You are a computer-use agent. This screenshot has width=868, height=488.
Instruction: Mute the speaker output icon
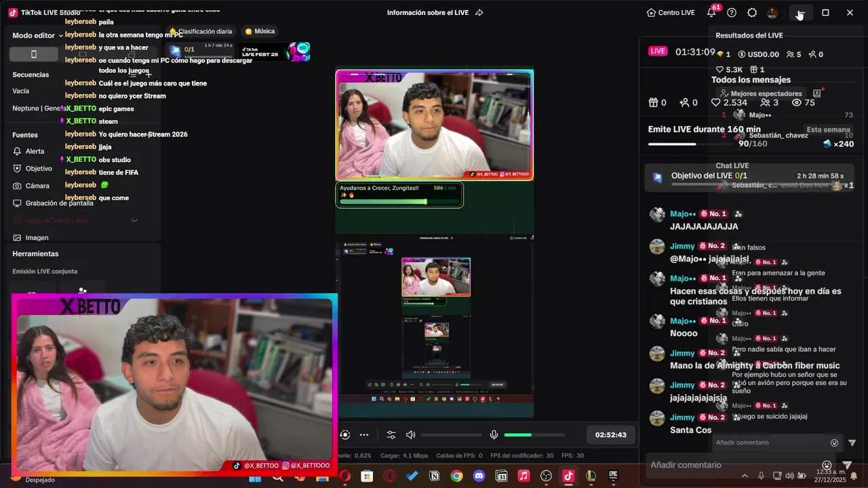click(x=410, y=435)
